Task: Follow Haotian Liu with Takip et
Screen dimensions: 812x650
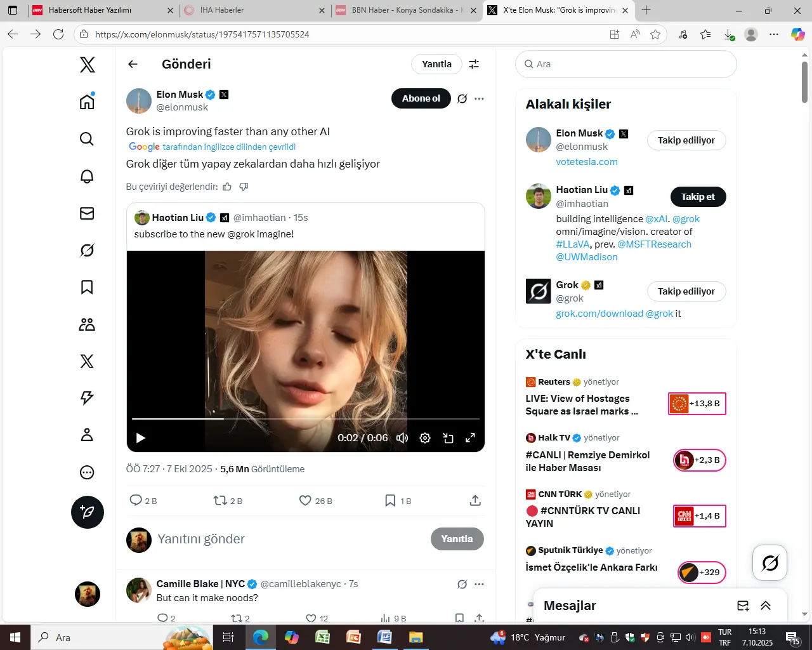Action: [698, 197]
